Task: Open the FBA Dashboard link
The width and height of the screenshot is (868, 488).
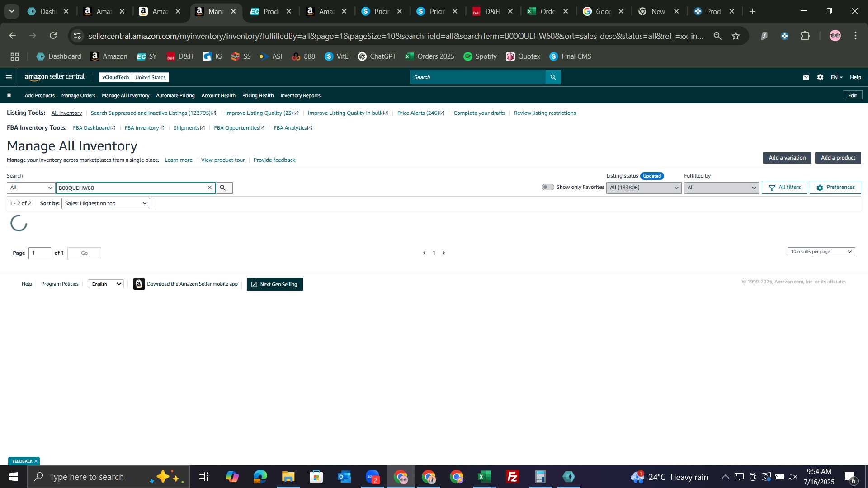Action: 94,128
